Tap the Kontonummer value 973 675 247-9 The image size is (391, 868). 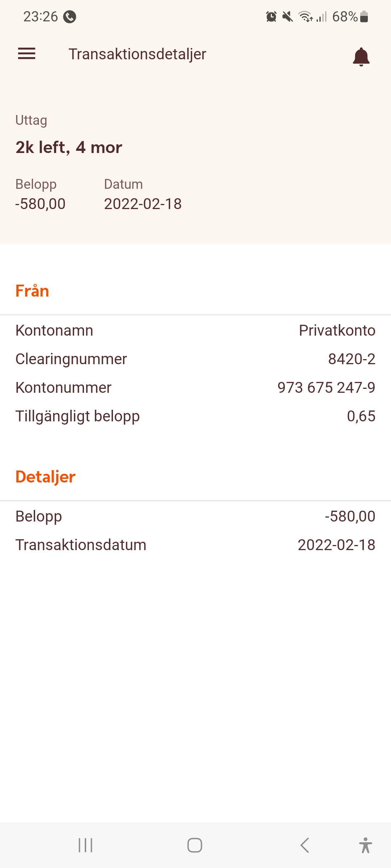[326, 388]
